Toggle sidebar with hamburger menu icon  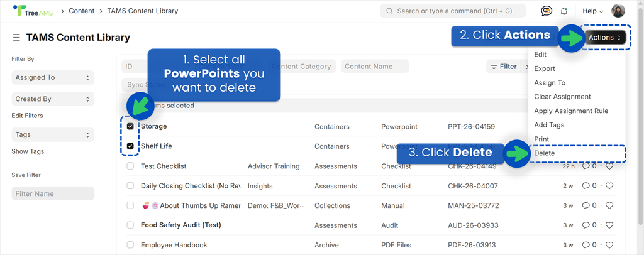click(x=16, y=38)
